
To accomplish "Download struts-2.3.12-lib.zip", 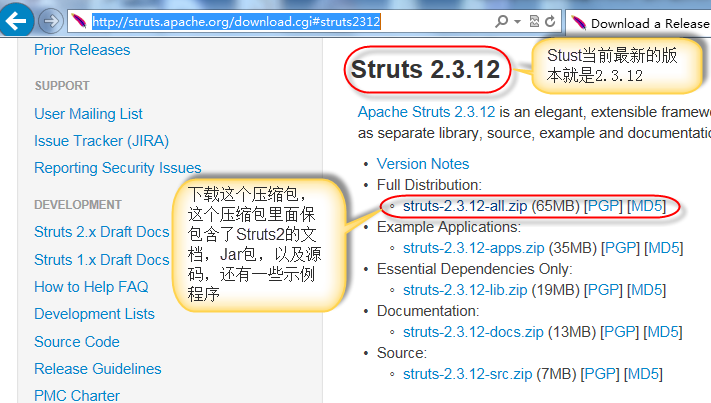I will (x=465, y=290).
